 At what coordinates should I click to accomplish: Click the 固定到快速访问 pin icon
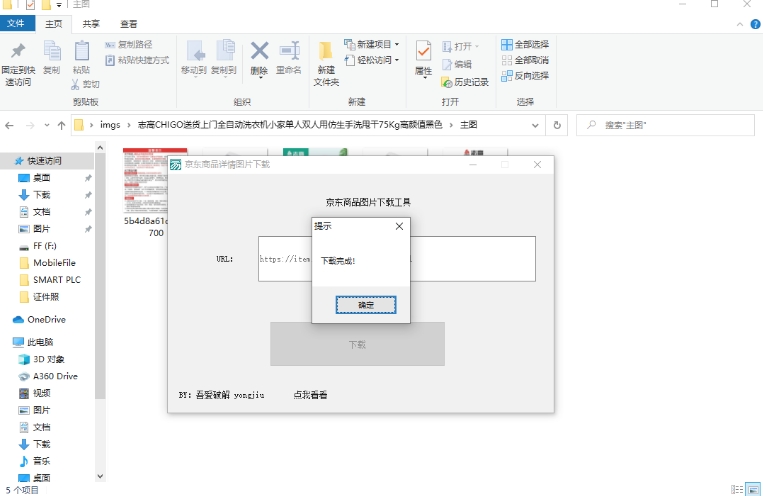(x=18, y=52)
